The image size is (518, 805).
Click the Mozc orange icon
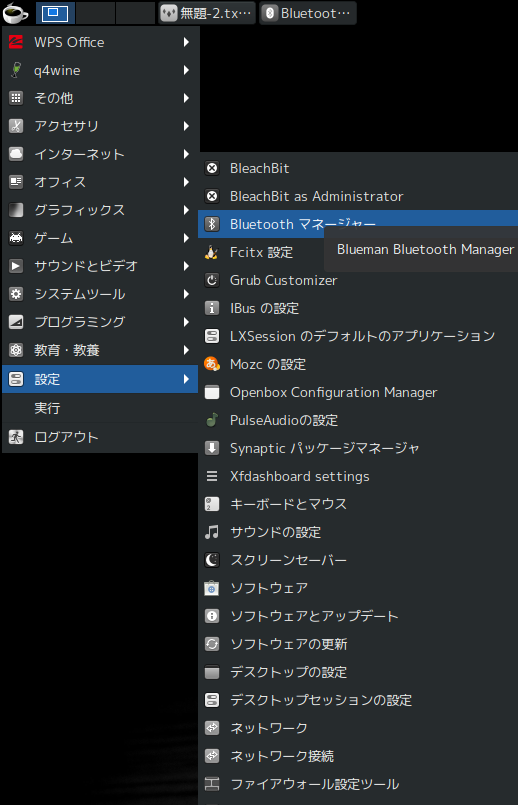[212, 364]
